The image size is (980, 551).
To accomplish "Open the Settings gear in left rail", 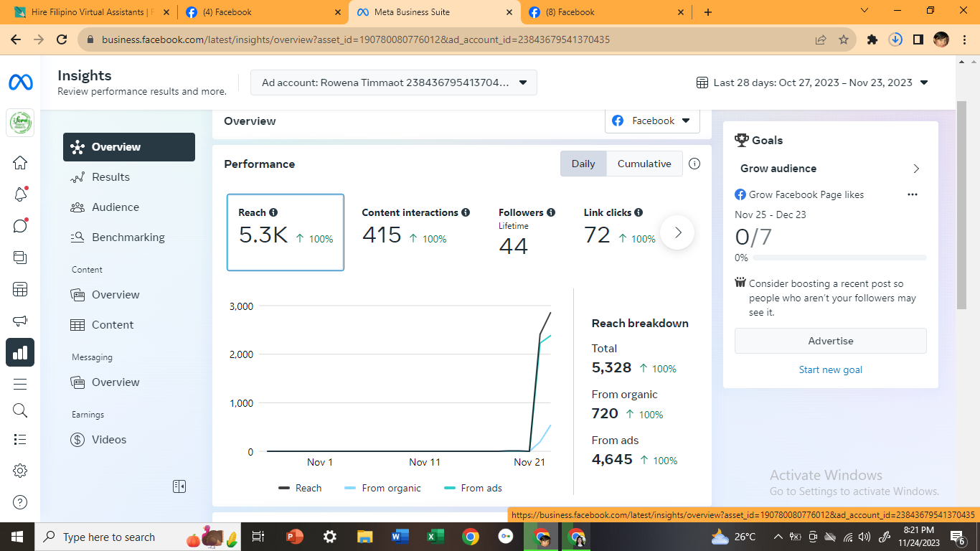I will [20, 471].
